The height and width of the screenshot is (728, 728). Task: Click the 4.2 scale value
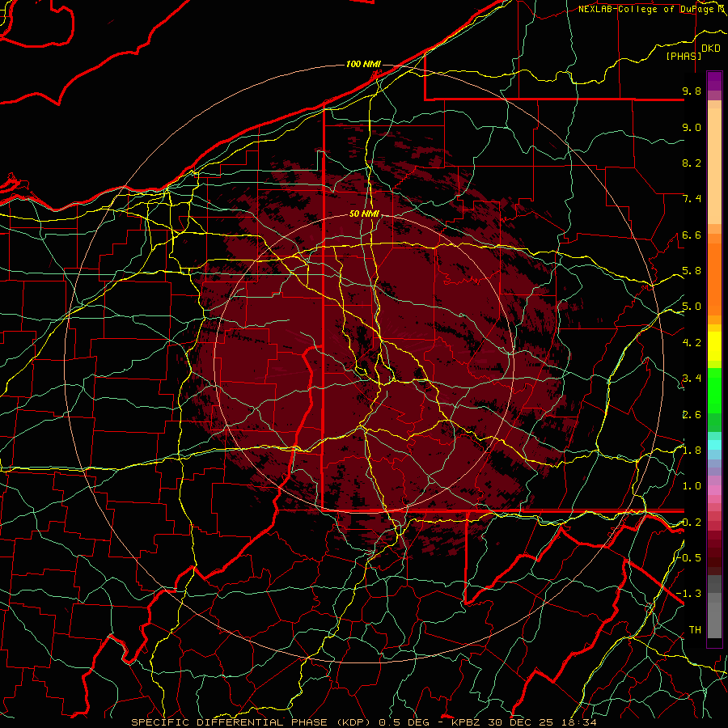point(692,343)
